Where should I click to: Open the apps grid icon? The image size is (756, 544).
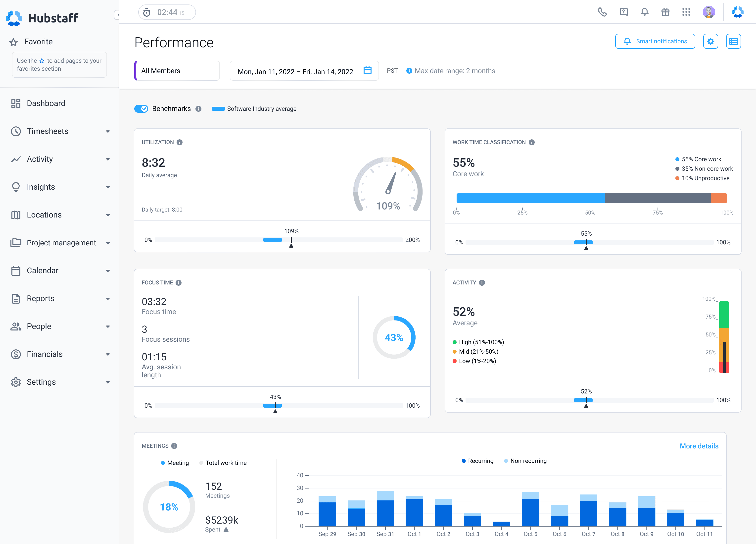point(686,12)
